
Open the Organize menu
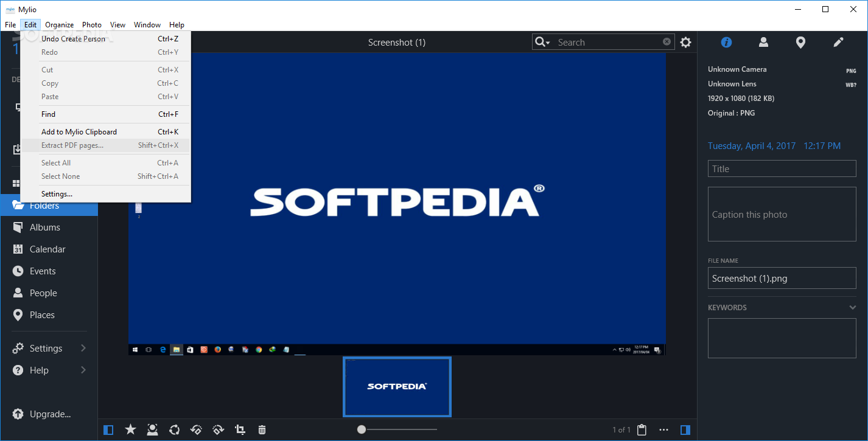pos(60,25)
